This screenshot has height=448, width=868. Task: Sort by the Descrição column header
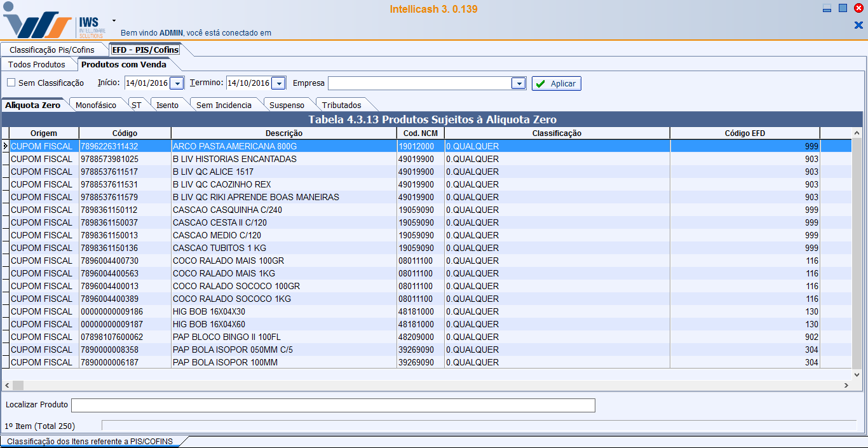(x=284, y=133)
